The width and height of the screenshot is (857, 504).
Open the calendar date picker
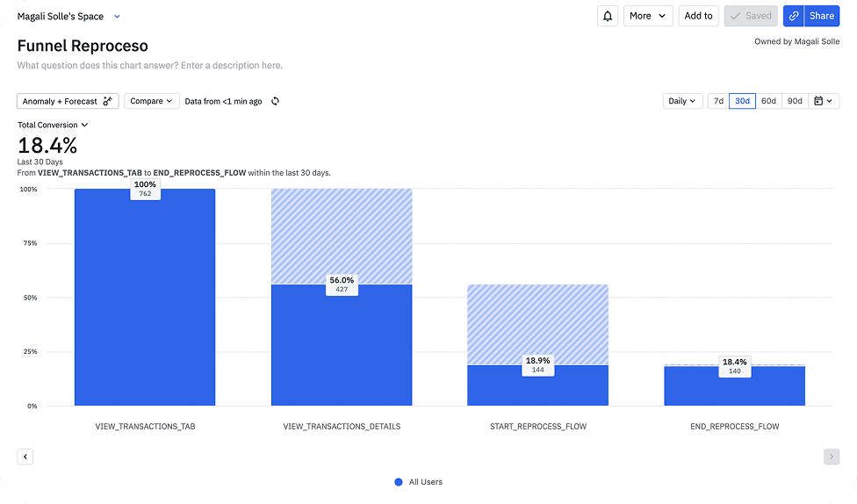(823, 101)
